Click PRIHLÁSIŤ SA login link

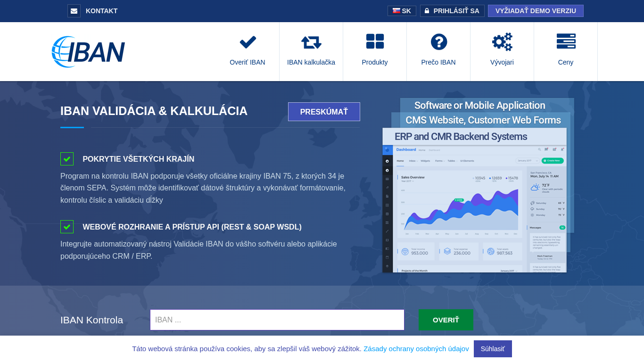tap(456, 11)
